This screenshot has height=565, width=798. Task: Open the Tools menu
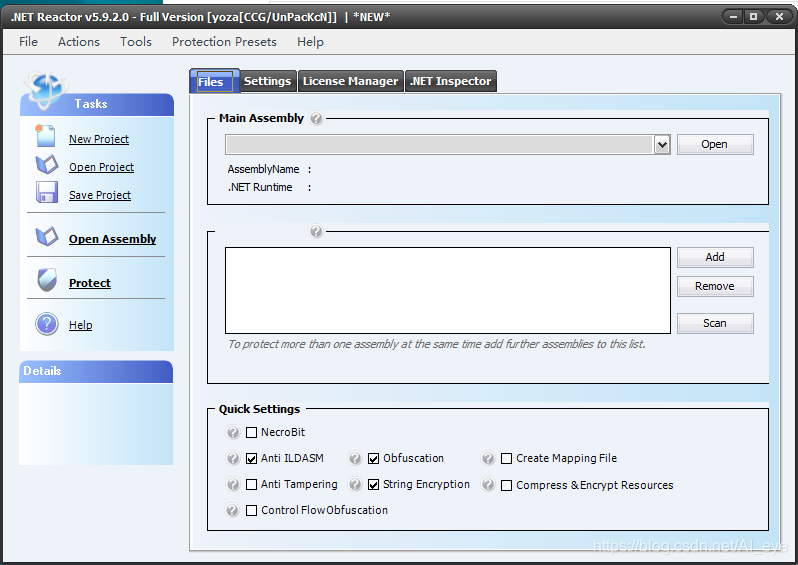[136, 42]
